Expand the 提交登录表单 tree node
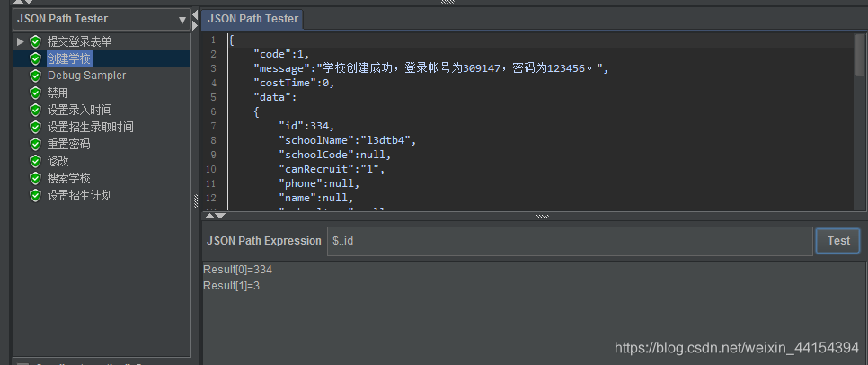This screenshot has width=868, height=365. pos(21,41)
